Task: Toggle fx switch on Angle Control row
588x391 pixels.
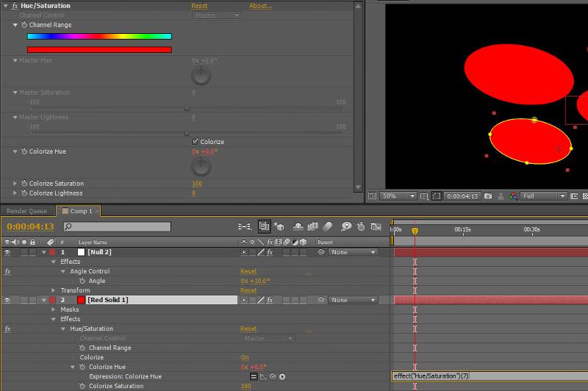Action: 7,271
